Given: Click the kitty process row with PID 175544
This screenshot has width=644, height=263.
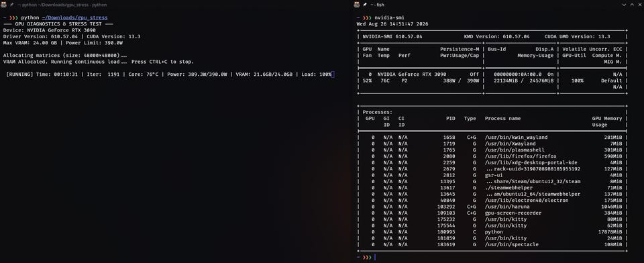Looking at the screenshot, I should (492, 225).
